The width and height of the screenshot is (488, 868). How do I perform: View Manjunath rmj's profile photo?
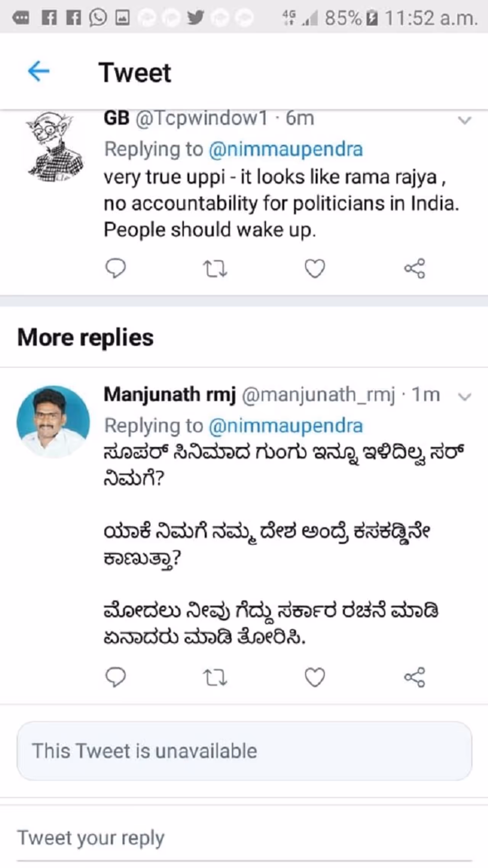tap(53, 422)
